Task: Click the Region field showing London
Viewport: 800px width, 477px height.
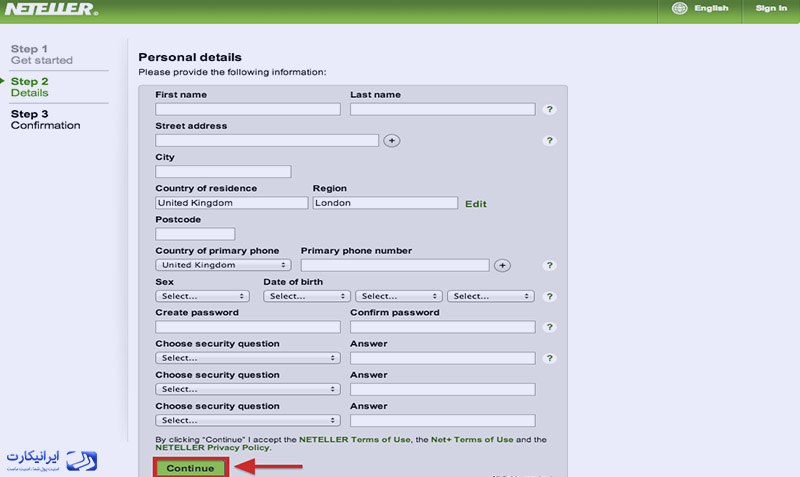Action: pyautogui.click(x=385, y=203)
